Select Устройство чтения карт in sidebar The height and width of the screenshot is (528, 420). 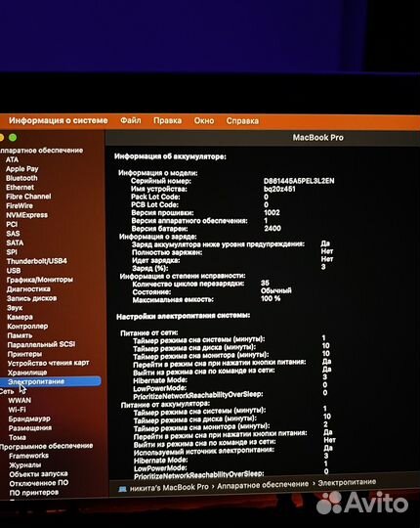49,364
